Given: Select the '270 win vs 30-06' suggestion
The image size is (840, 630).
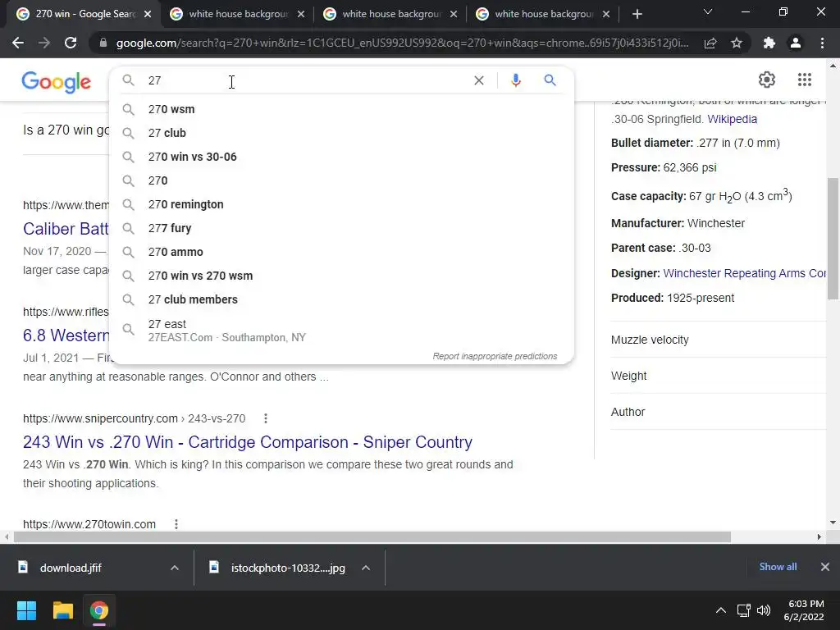Looking at the screenshot, I should click(341, 157).
